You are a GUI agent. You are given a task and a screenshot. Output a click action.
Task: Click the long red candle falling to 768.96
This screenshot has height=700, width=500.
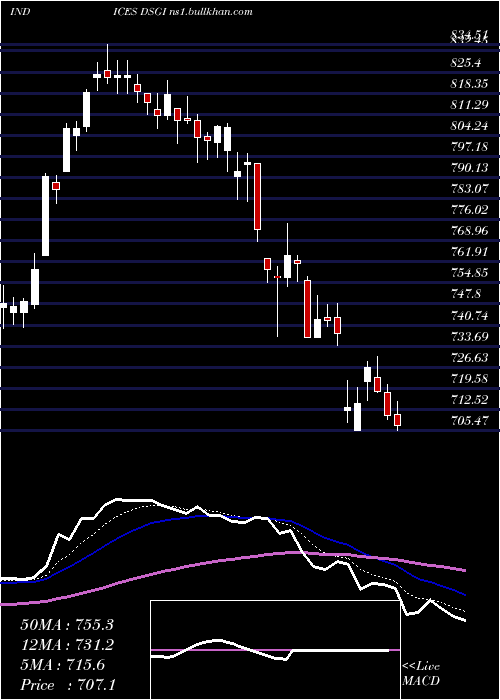click(258, 197)
